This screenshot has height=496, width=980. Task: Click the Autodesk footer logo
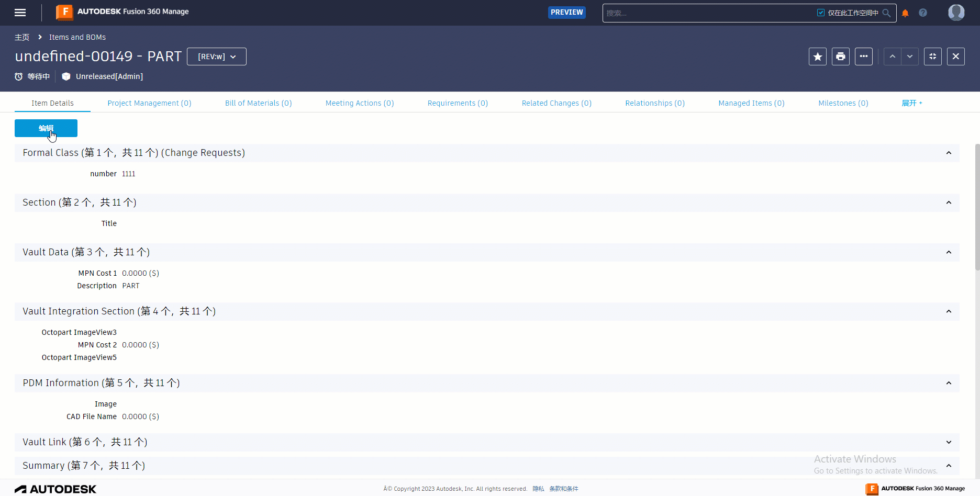pos(55,489)
